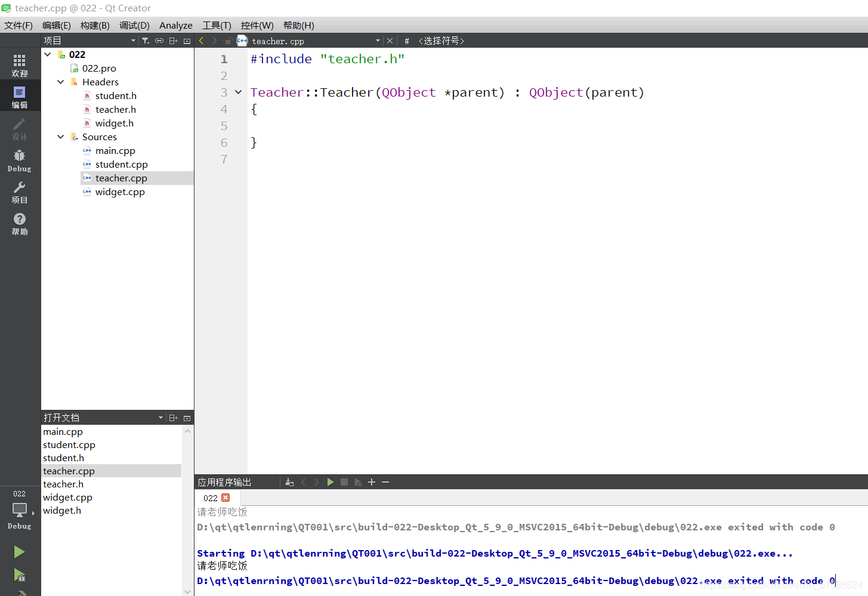The width and height of the screenshot is (868, 596).
Task: Split the project panel
Action: [173, 41]
